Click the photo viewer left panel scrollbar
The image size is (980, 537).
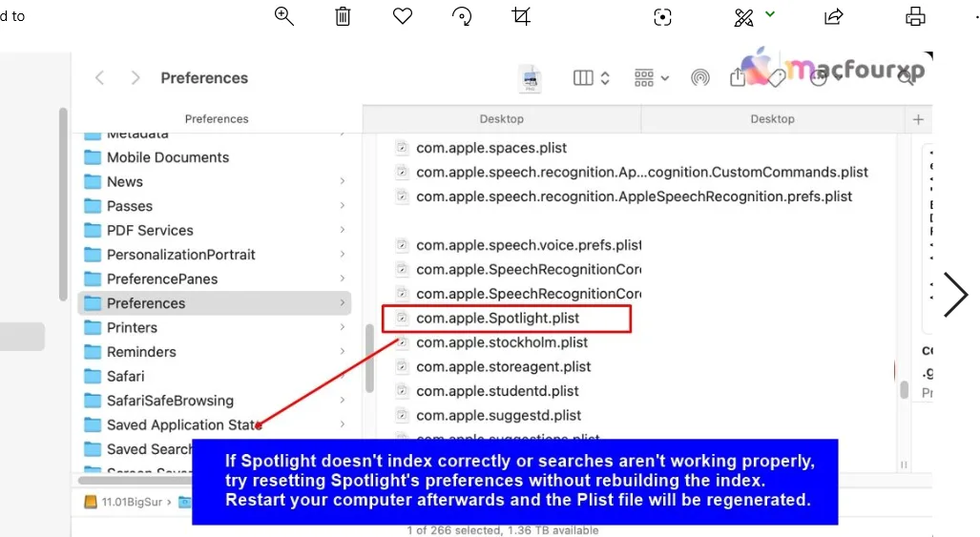[x=62, y=204]
